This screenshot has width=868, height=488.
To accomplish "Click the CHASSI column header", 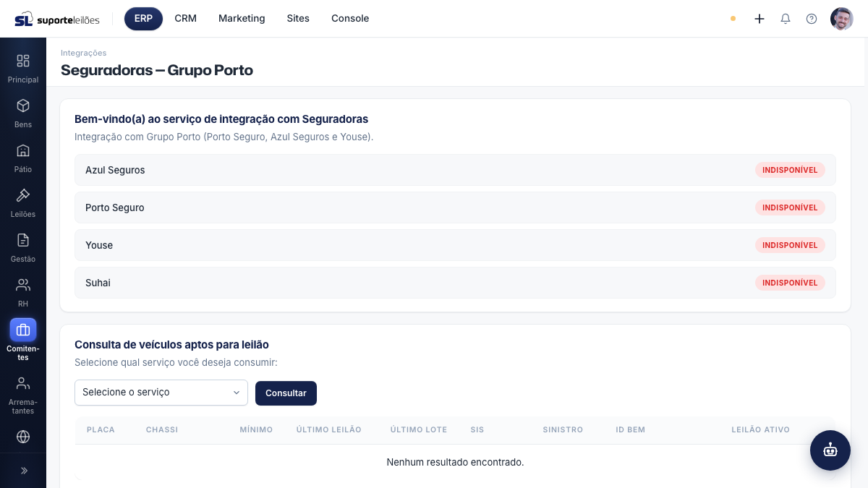I will [x=162, y=429].
